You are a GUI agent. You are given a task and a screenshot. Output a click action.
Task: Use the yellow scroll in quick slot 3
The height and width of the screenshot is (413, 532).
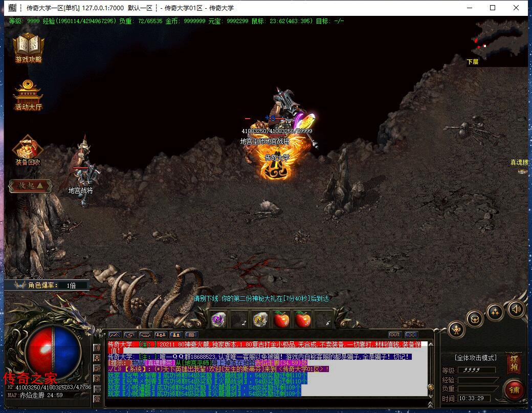[260, 319]
